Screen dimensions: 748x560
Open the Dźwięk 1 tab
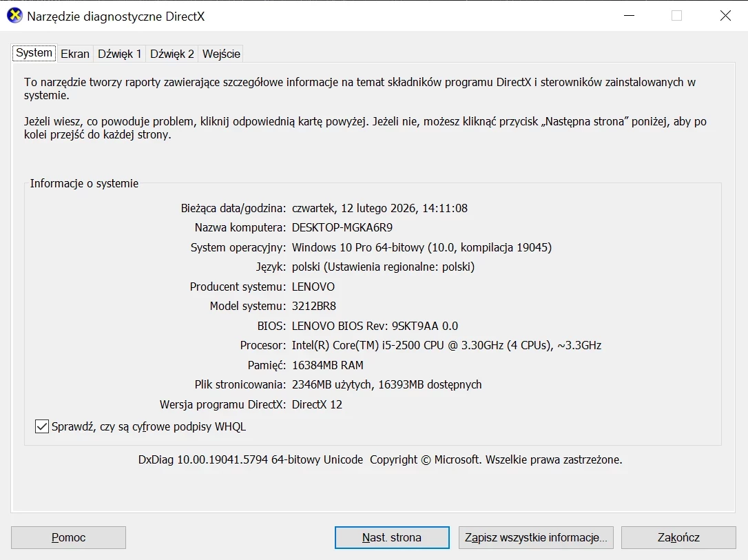pos(120,54)
